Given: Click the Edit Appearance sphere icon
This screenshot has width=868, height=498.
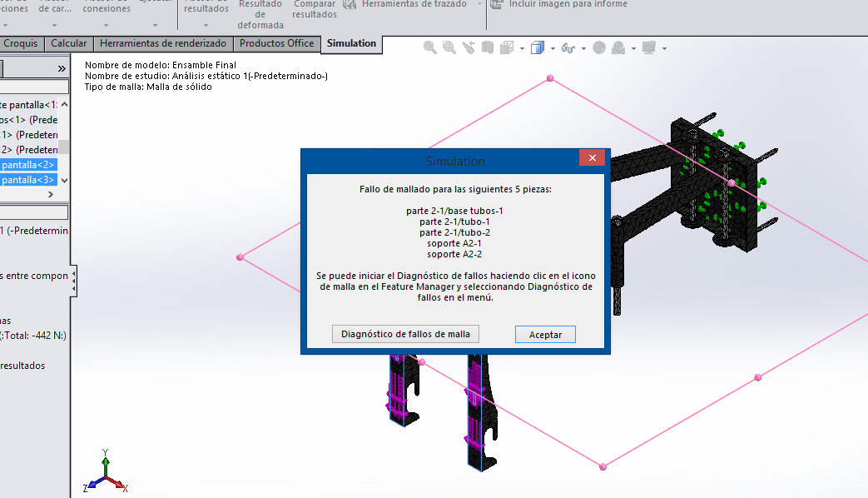Looking at the screenshot, I should 599,47.
